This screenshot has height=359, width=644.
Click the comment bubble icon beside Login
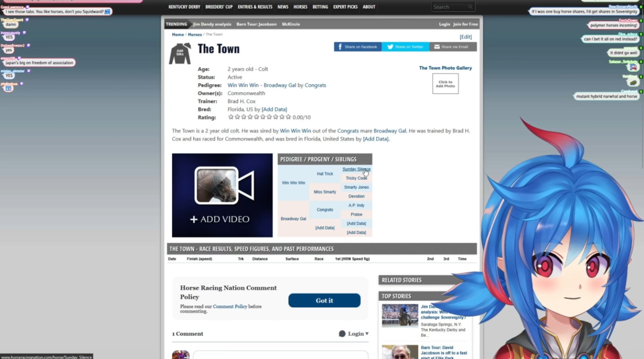pyautogui.click(x=342, y=334)
